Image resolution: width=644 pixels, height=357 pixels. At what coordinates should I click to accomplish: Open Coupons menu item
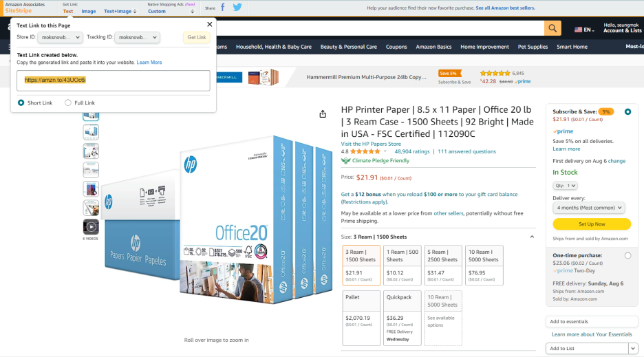396,47
